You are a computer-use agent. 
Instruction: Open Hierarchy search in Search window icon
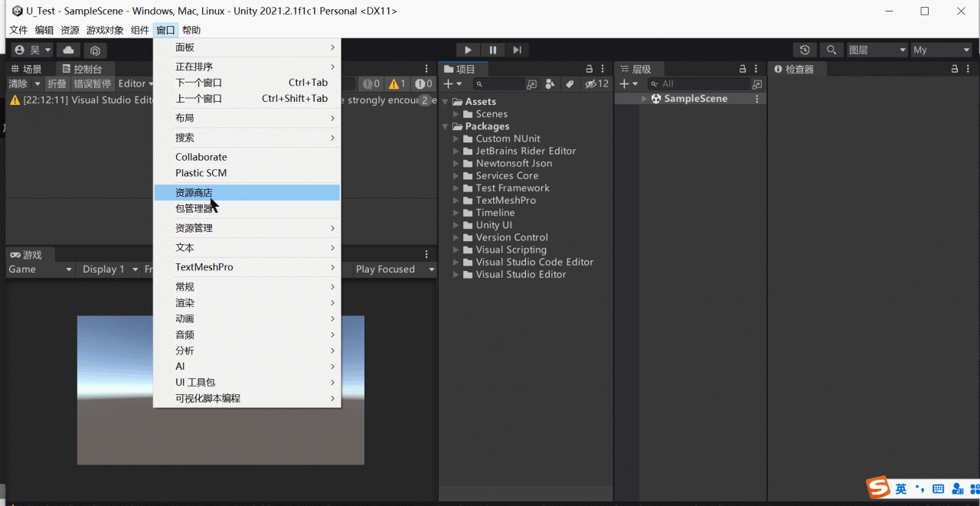coord(757,84)
